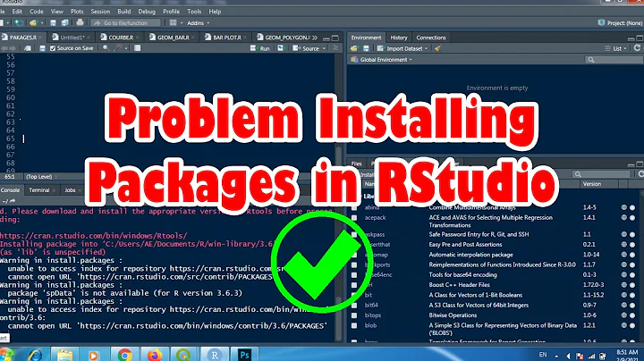The height and width of the screenshot is (361, 644).
Task: Open the console working directory arrow
Action: [13, 201]
